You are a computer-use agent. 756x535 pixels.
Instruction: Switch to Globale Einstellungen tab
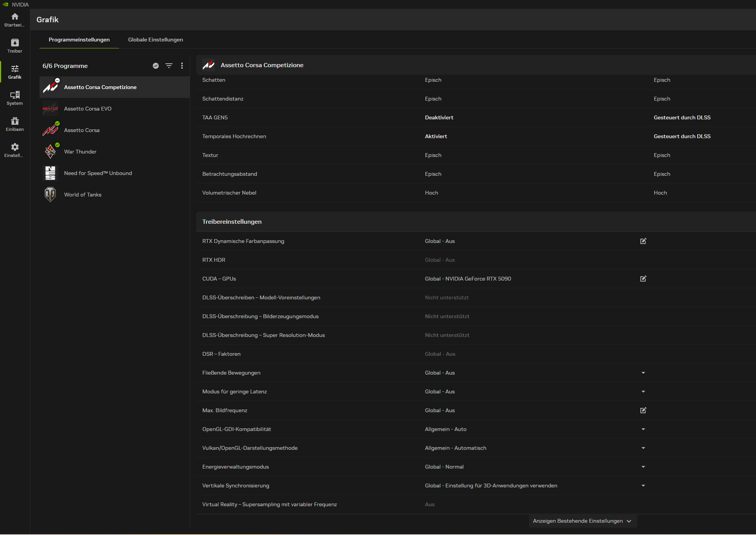coord(156,40)
